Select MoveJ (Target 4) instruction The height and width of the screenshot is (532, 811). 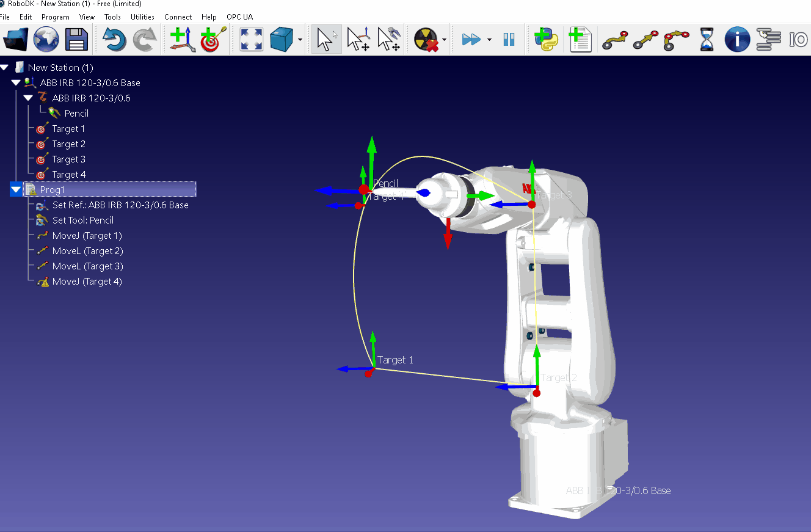87,281
